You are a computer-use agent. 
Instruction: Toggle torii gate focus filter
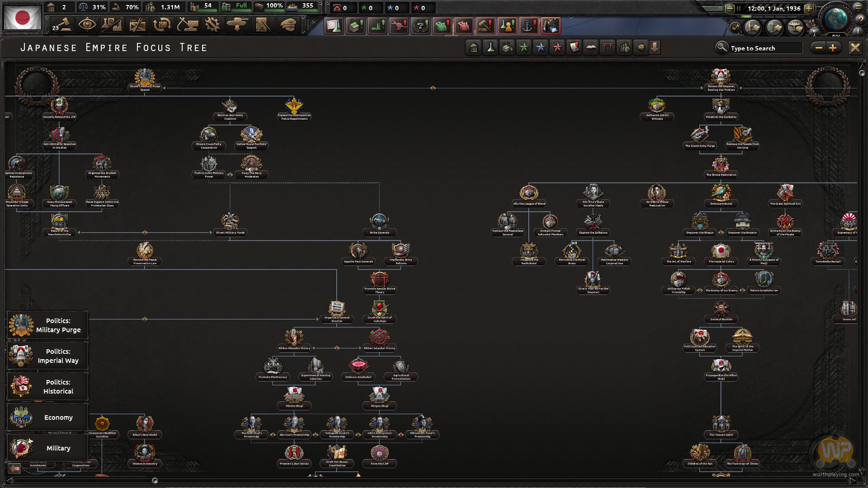(x=608, y=47)
